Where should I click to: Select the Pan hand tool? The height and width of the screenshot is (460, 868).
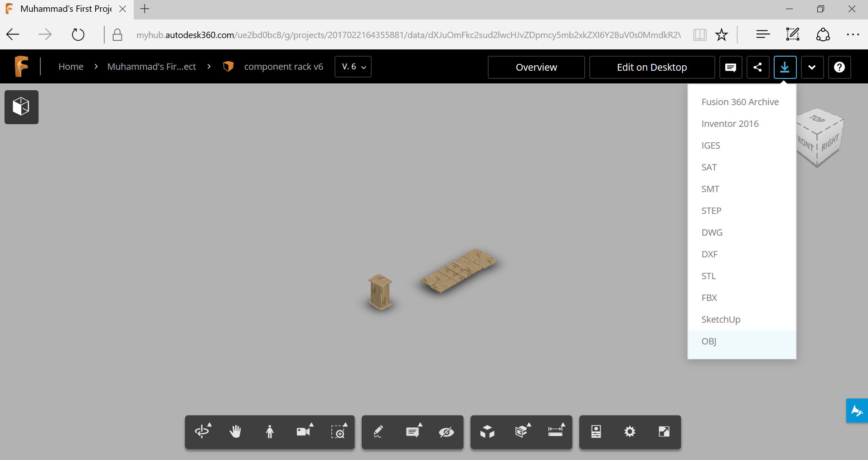coord(236,431)
